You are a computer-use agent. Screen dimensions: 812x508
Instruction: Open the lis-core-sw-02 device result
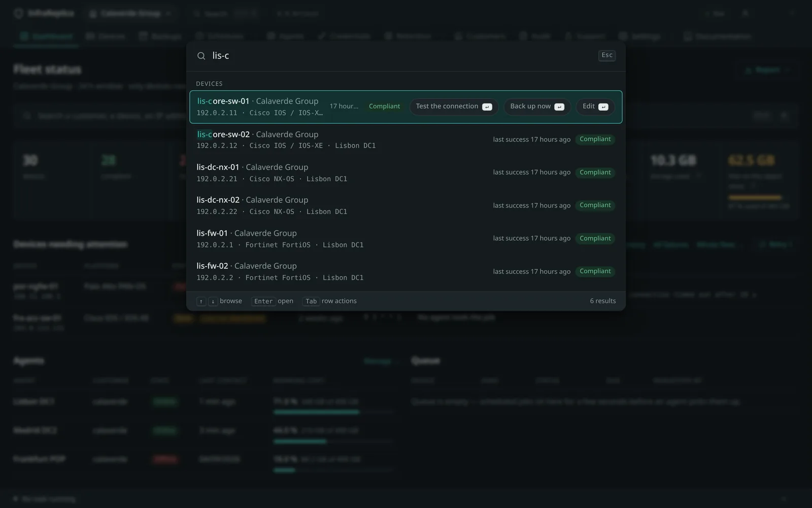[406, 140]
